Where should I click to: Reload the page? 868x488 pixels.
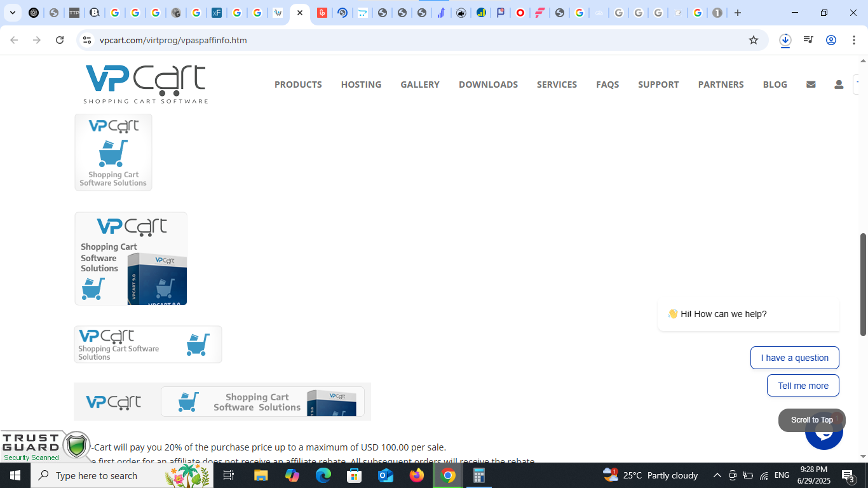[x=60, y=40]
